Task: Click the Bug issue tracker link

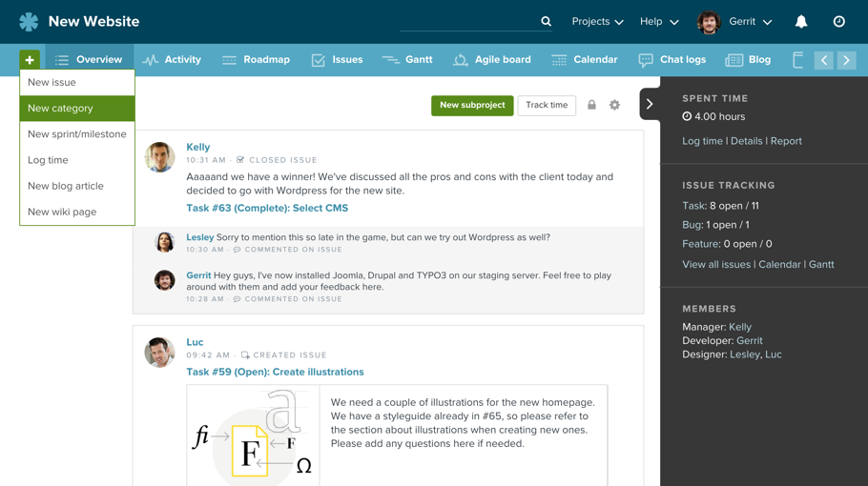Action: [x=692, y=225]
